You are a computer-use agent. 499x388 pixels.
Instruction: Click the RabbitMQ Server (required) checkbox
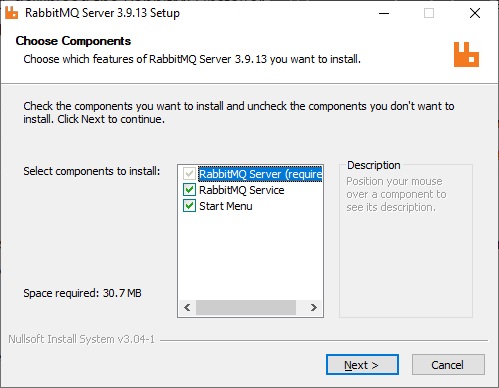coord(189,174)
